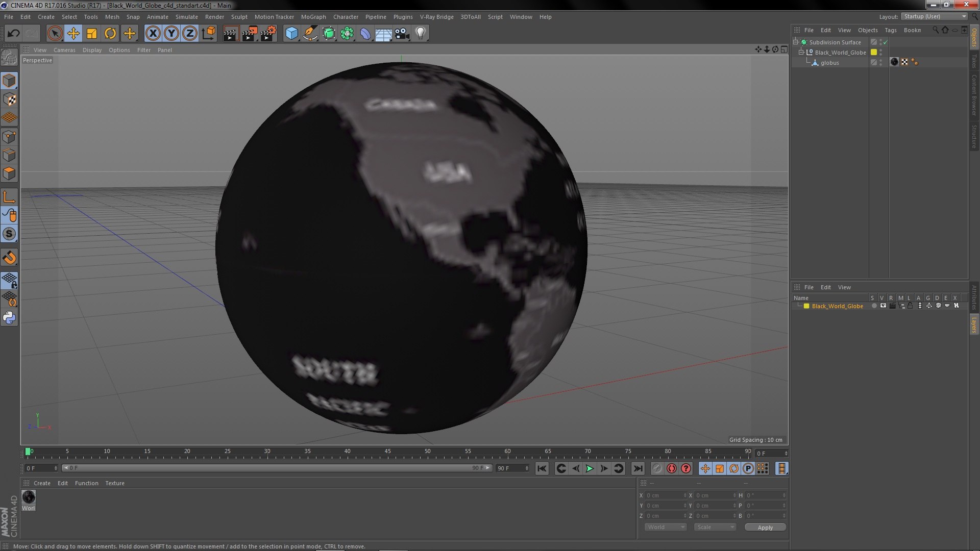Enable Axis mode icon
This screenshot has width=980, height=551.
pos(9,197)
